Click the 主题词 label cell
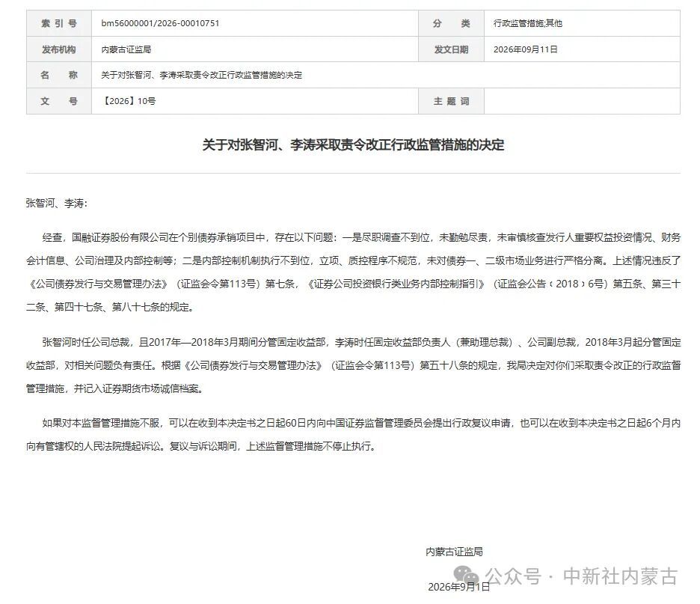This screenshot has width=700, height=604. [452, 101]
